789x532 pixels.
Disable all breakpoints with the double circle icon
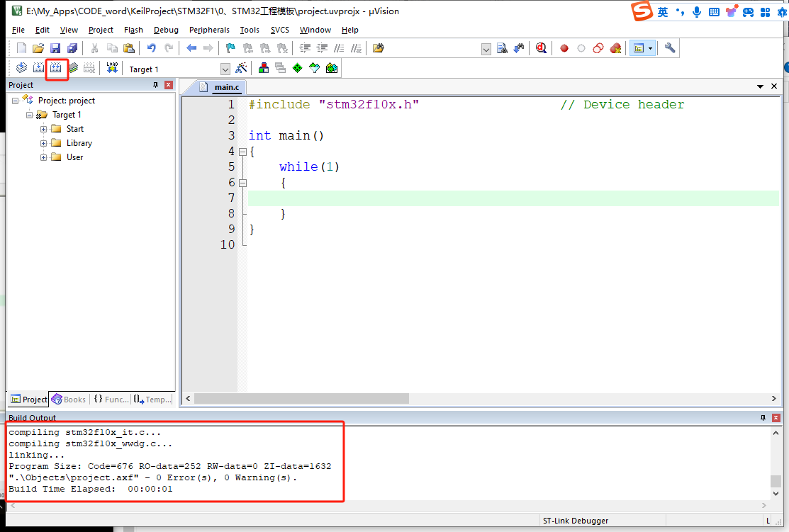click(x=598, y=48)
